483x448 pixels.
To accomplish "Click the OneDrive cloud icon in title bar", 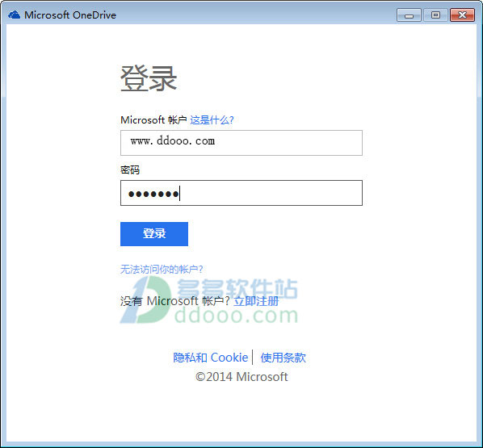I will click(15, 15).
